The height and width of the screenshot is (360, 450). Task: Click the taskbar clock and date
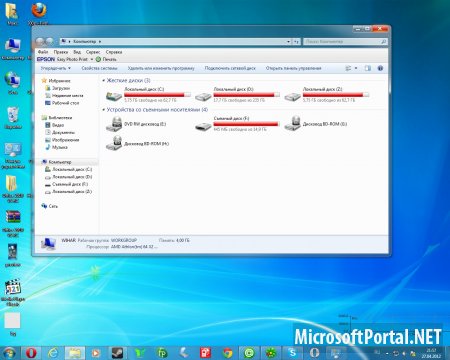point(431,353)
